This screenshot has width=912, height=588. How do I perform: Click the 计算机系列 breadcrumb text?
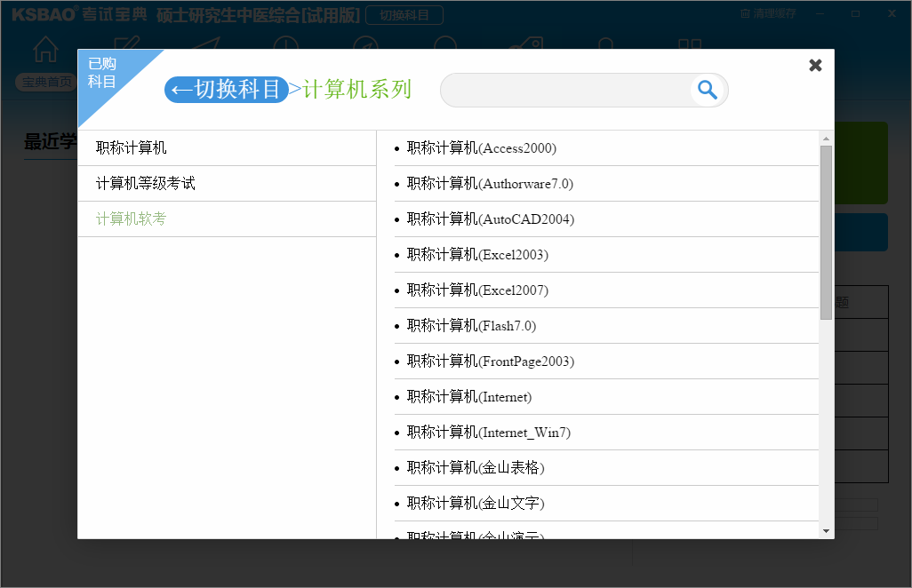(x=356, y=90)
